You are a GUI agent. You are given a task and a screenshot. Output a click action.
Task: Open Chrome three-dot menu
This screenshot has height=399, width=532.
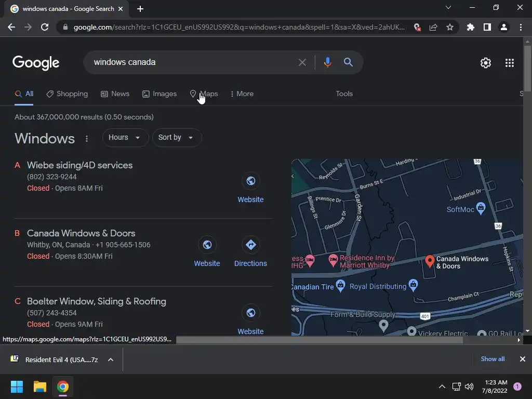[521, 27]
